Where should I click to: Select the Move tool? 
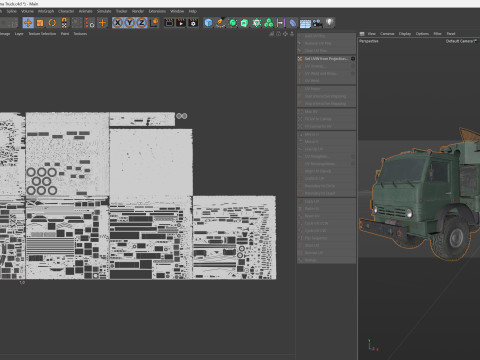28,23
